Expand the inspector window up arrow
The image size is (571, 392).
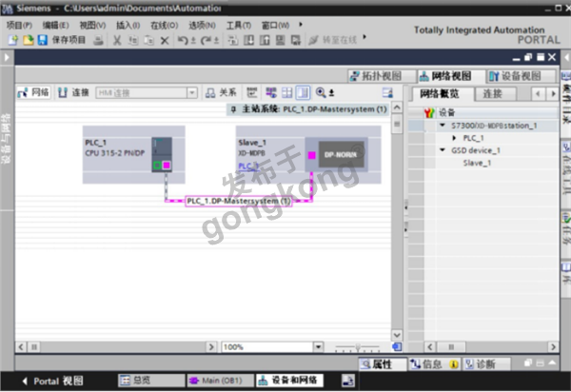click(552, 363)
